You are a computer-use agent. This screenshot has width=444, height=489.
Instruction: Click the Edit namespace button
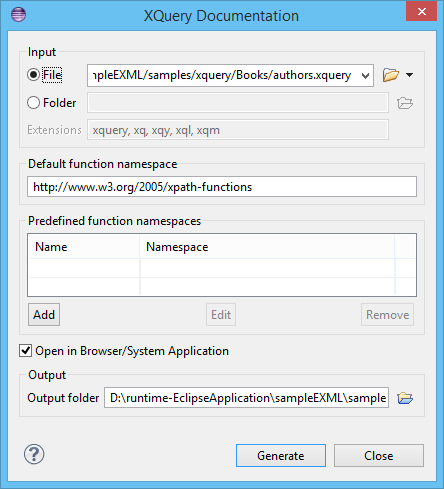(221, 314)
